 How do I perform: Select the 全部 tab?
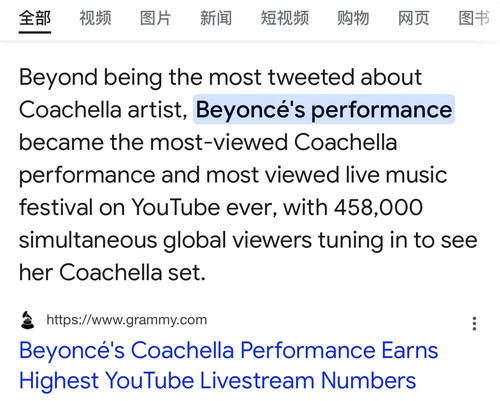coord(35,18)
